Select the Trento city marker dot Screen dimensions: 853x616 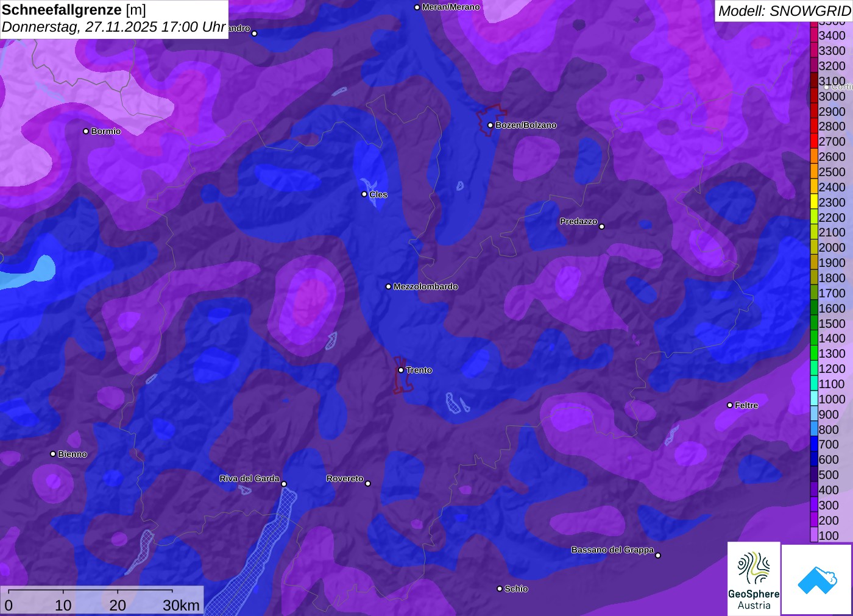[x=401, y=370]
